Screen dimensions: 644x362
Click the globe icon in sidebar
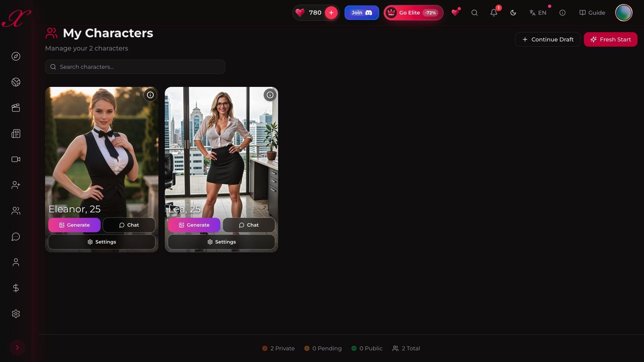[16, 82]
